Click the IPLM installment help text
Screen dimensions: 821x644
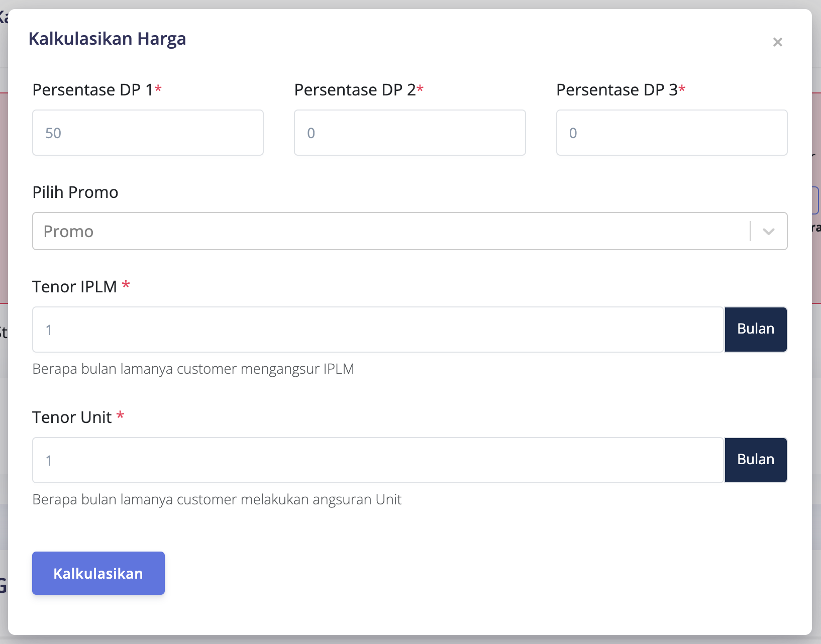[x=193, y=369]
